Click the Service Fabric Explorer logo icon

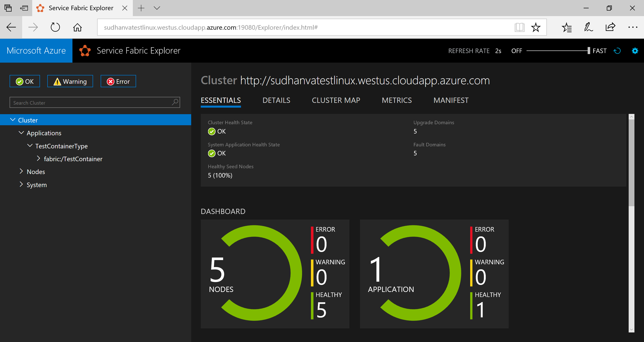pos(85,51)
